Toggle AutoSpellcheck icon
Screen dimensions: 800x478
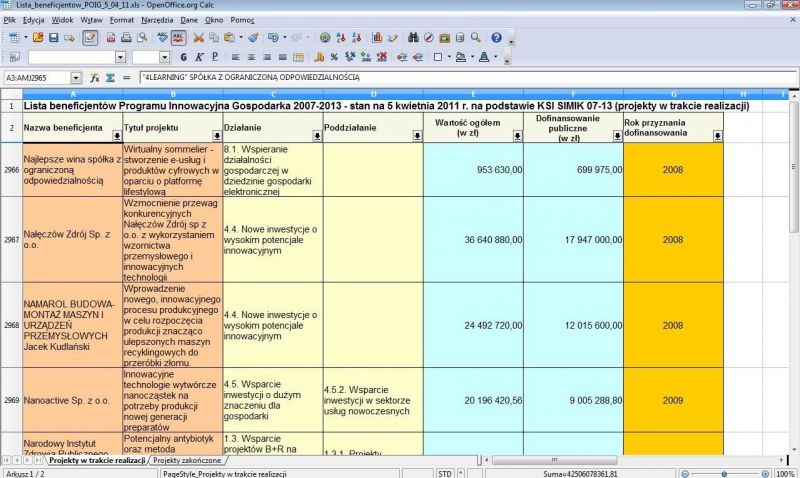pyautogui.click(x=178, y=38)
